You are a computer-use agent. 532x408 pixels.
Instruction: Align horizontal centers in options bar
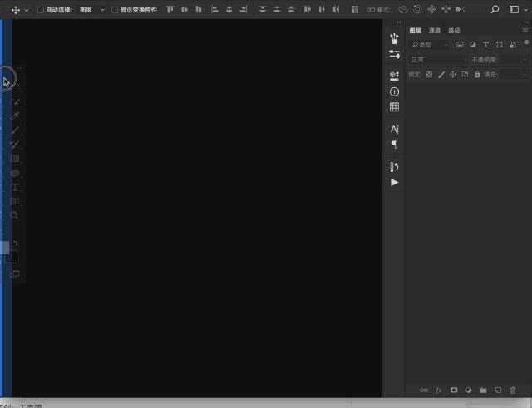point(229,9)
